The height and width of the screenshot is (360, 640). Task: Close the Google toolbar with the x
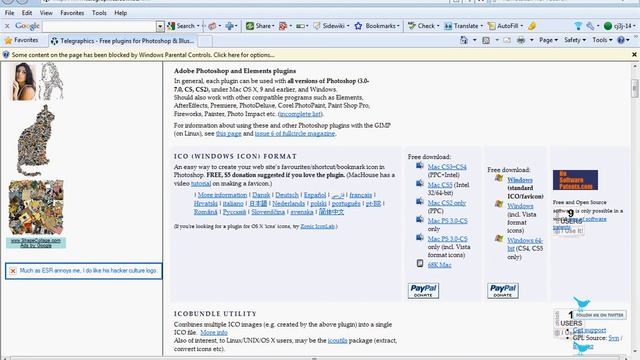click(x=7, y=26)
